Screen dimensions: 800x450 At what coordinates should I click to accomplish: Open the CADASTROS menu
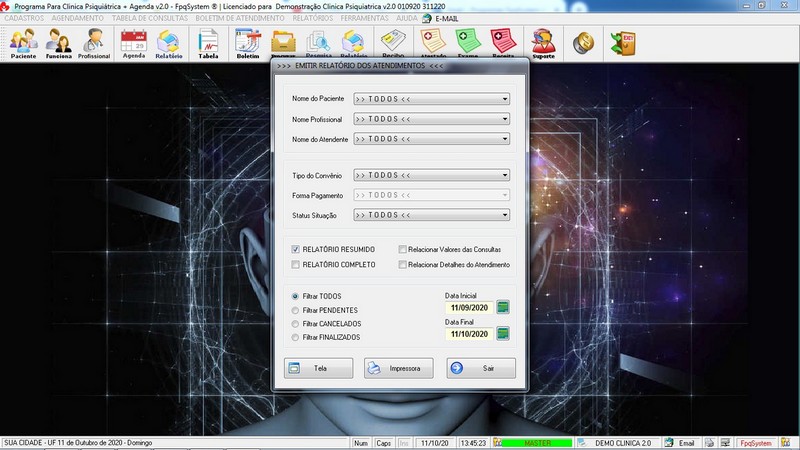[x=24, y=18]
